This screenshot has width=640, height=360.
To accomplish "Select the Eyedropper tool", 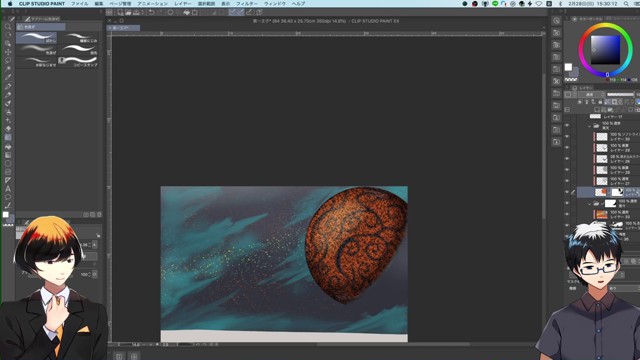I will point(8,78).
